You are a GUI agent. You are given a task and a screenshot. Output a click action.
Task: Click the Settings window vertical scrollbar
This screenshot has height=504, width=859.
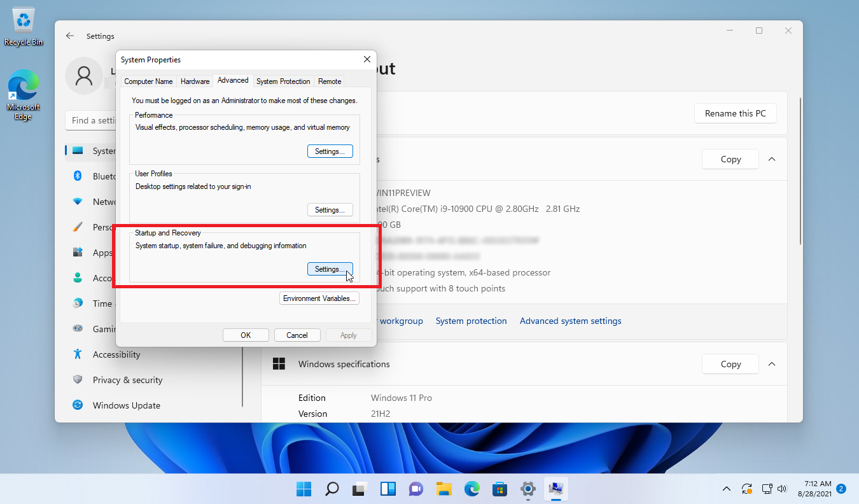pyautogui.click(x=800, y=172)
